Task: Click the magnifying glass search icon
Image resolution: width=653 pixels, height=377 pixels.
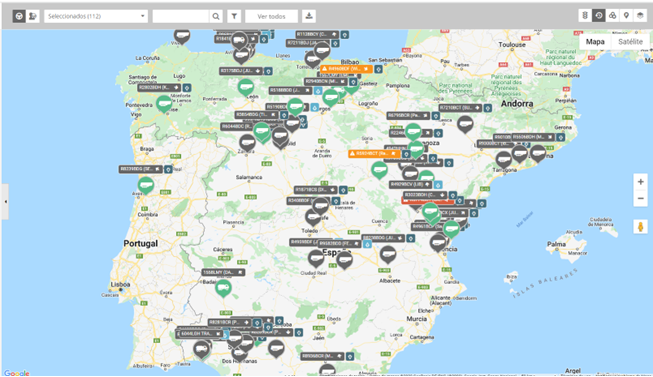Action: (216, 16)
